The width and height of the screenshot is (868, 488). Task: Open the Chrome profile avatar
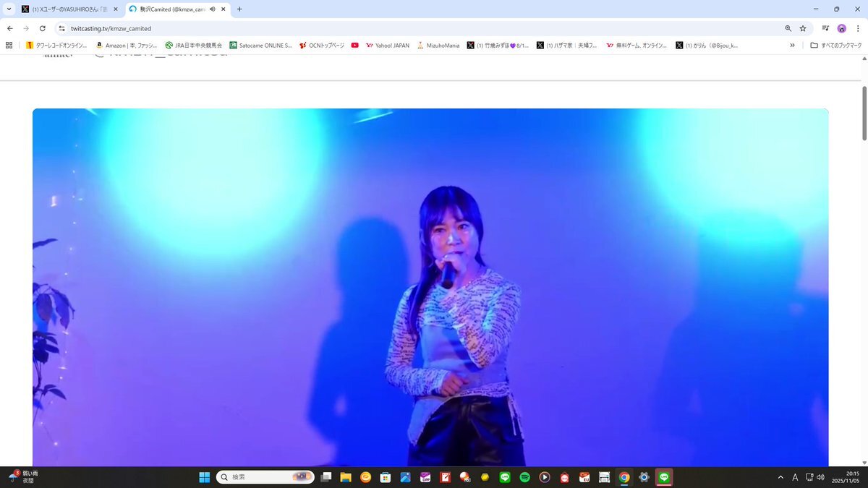tap(841, 28)
